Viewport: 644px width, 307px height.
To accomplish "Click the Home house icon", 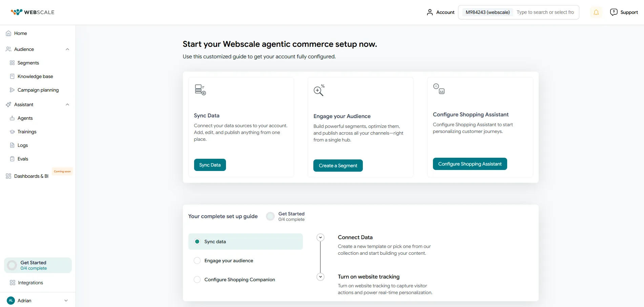I will [8, 33].
